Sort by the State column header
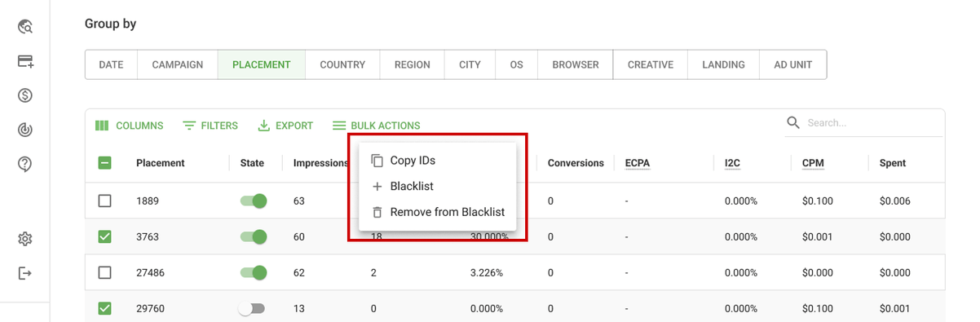The image size is (980, 322). tap(252, 163)
